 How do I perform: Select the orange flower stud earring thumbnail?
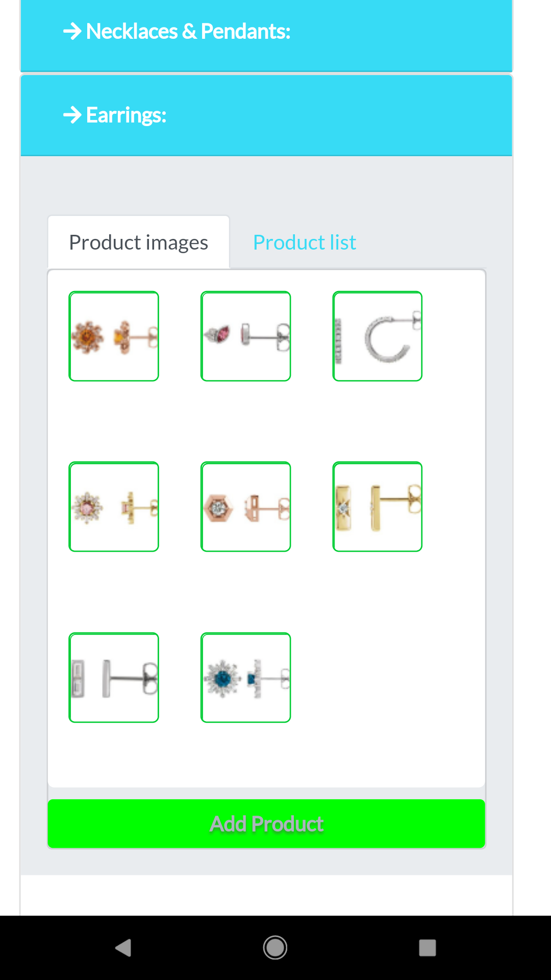pyautogui.click(x=114, y=336)
